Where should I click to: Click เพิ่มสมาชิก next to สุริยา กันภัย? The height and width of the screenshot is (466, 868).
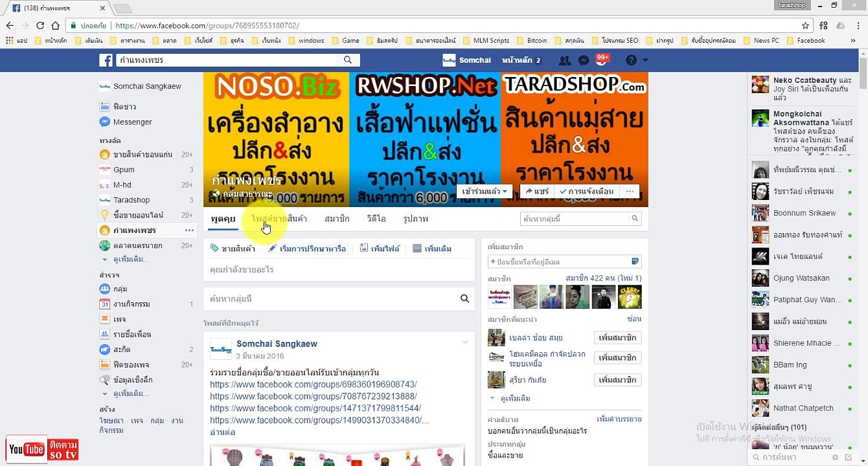point(617,379)
